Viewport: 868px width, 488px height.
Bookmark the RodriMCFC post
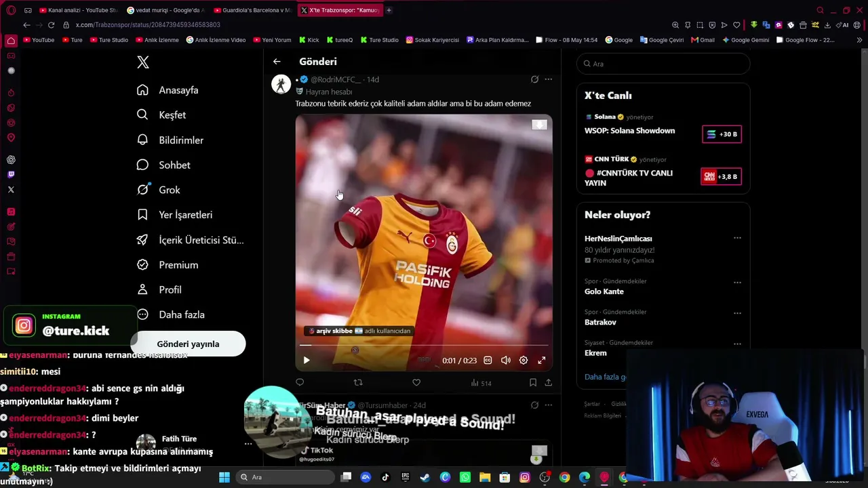click(x=533, y=383)
